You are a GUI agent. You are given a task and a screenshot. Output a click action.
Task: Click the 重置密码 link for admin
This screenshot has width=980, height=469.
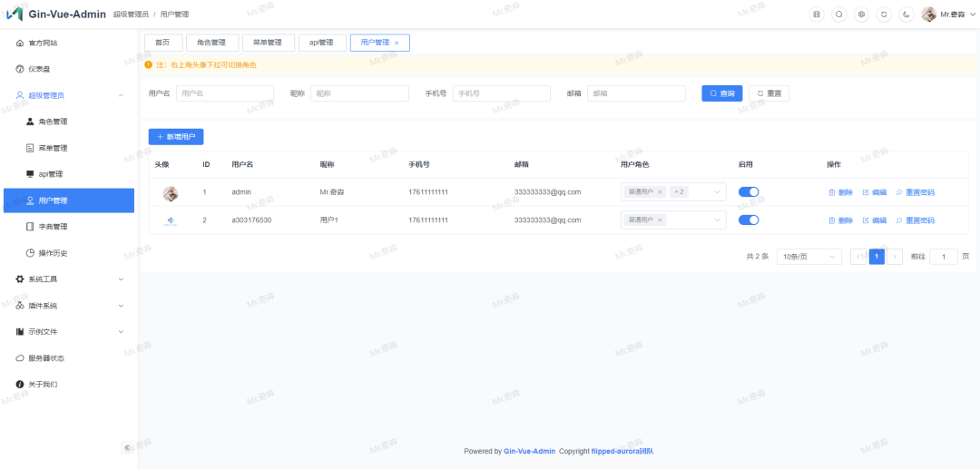915,192
